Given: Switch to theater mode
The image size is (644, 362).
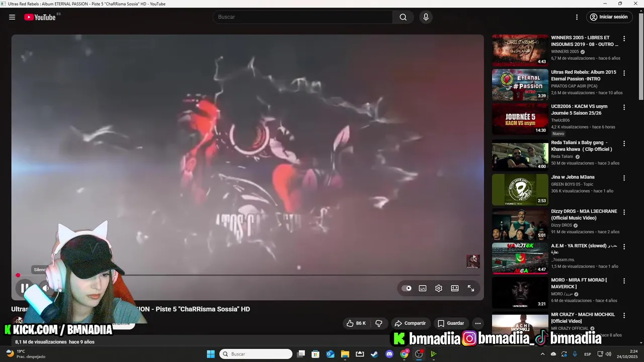Looking at the screenshot, I should 455,288.
